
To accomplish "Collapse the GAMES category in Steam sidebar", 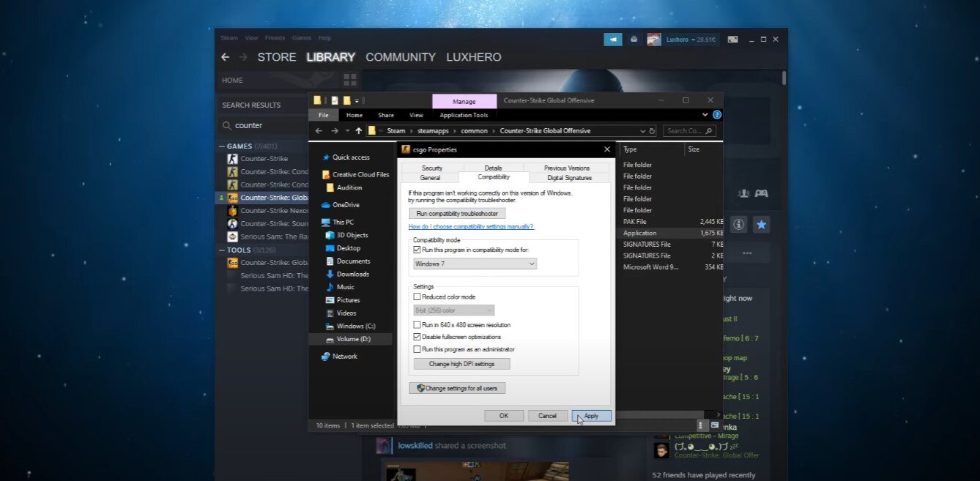I will (223, 146).
